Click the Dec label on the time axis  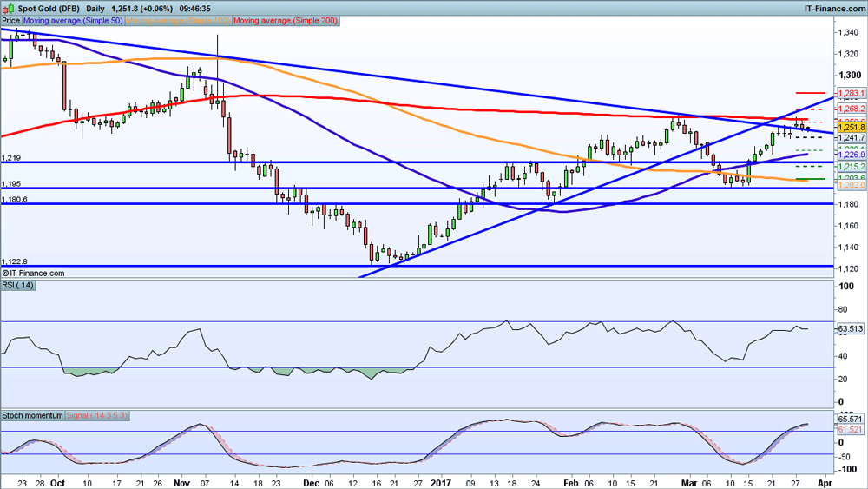[x=312, y=483]
